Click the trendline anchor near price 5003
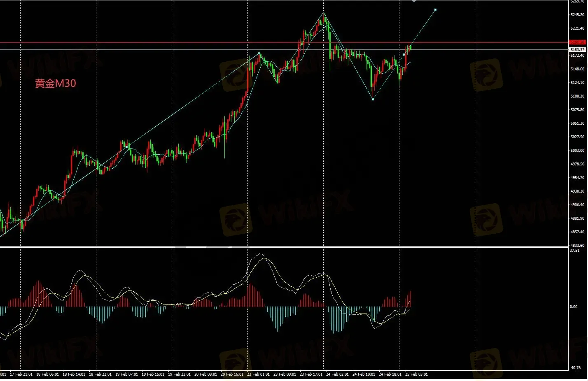This screenshot has height=381, width=588. [x=126, y=147]
